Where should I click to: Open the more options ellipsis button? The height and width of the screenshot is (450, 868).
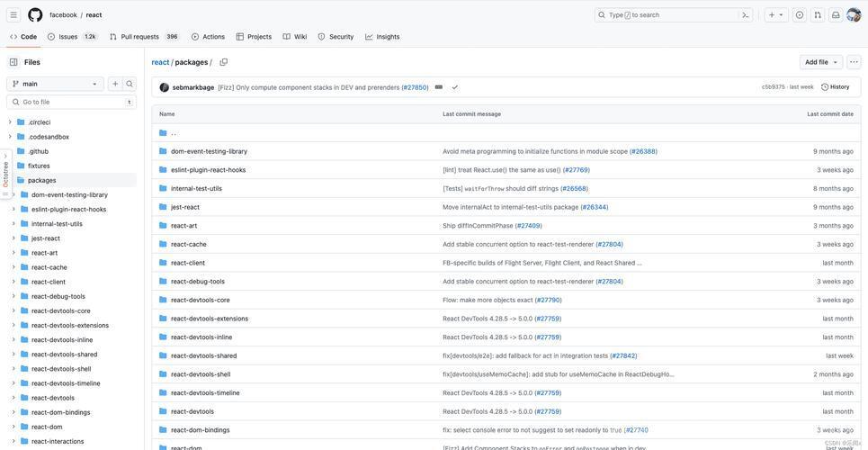(x=855, y=62)
